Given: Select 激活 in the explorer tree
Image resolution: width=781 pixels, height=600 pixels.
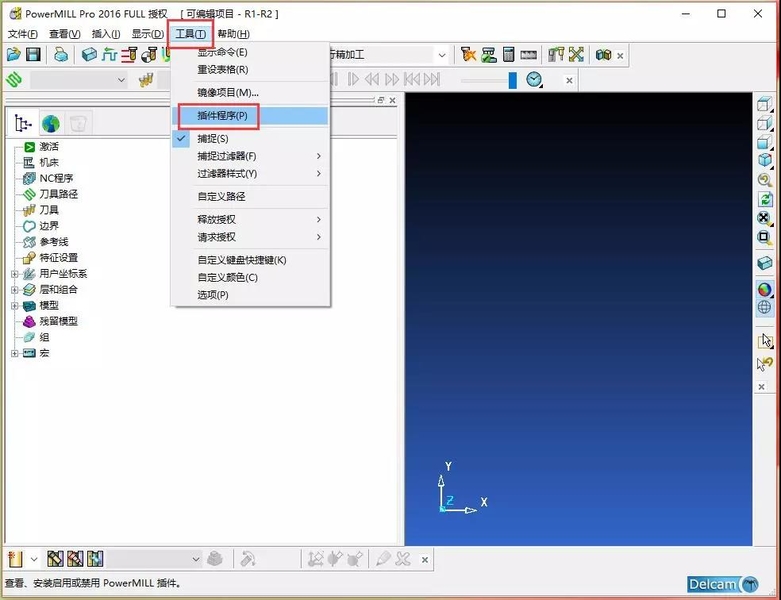Looking at the screenshot, I should coord(49,146).
